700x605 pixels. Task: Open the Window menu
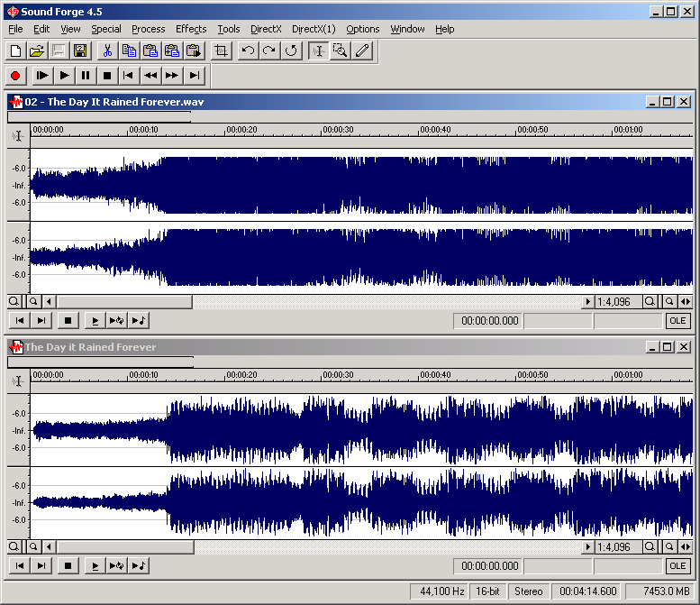click(407, 29)
